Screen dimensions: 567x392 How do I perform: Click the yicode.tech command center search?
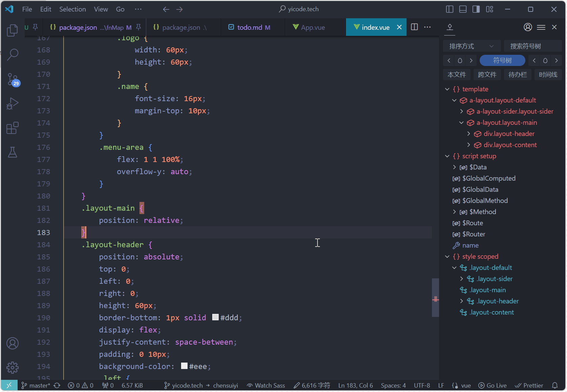point(299,9)
